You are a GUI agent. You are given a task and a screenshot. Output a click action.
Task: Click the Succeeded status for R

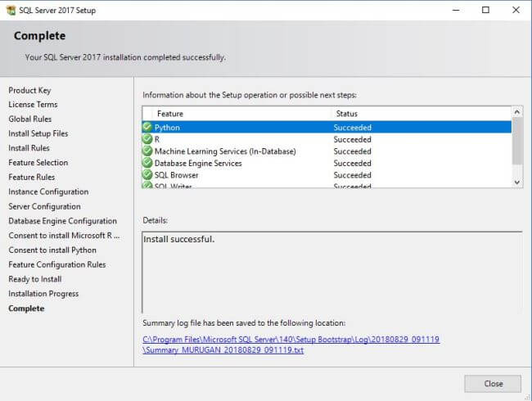pos(352,139)
